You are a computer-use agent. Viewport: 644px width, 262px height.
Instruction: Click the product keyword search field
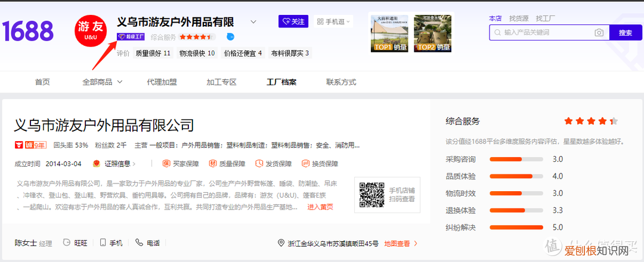click(548, 32)
